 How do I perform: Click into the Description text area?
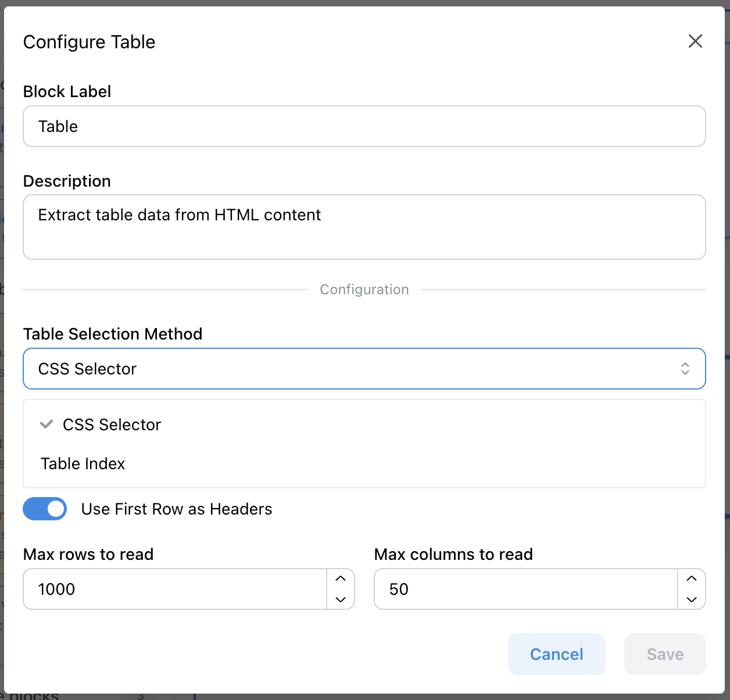click(364, 227)
